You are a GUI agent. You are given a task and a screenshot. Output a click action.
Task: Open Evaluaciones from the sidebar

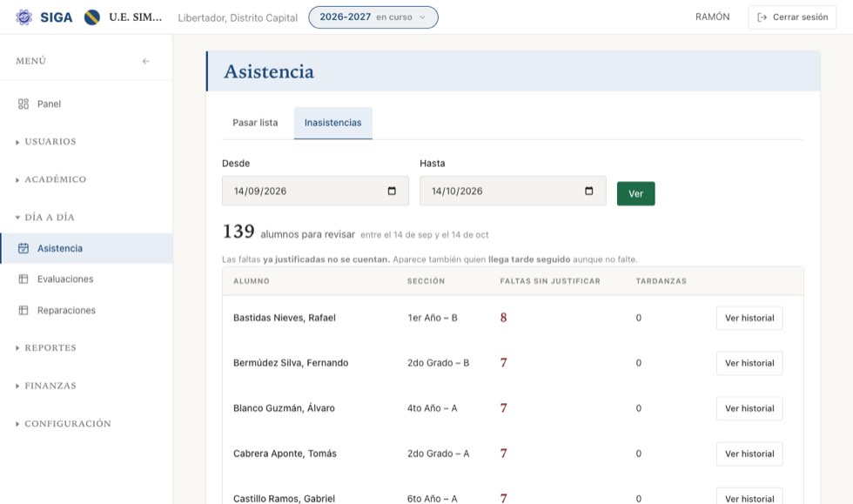tap(86, 279)
